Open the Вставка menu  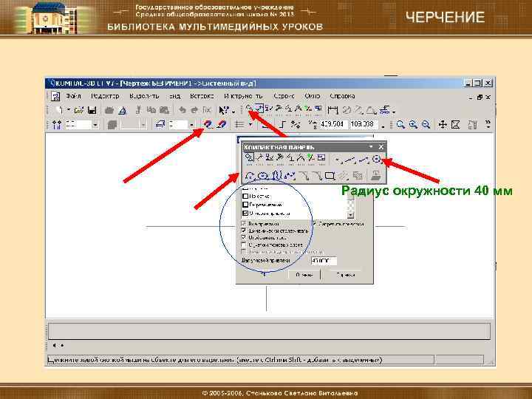coord(202,96)
